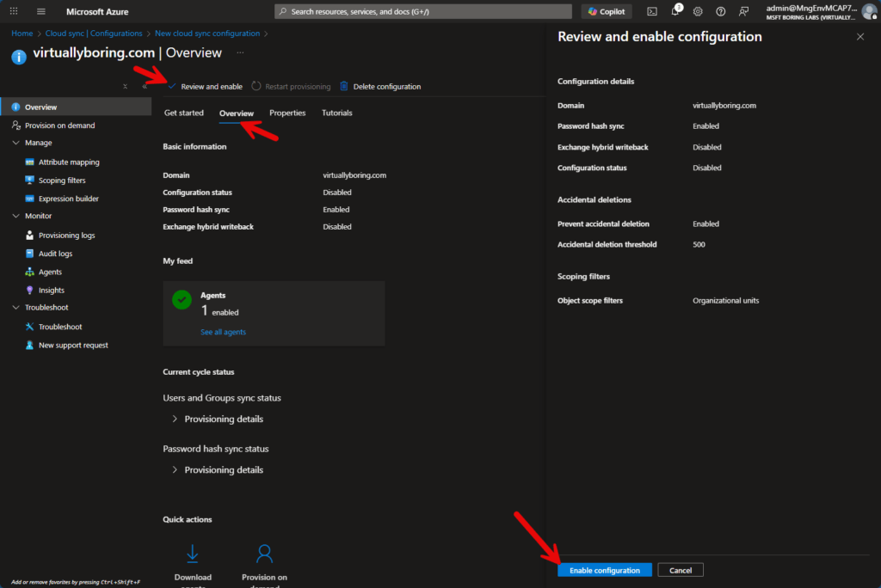Switch to Properties tab
881x588 pixels.
pos(287,113)
